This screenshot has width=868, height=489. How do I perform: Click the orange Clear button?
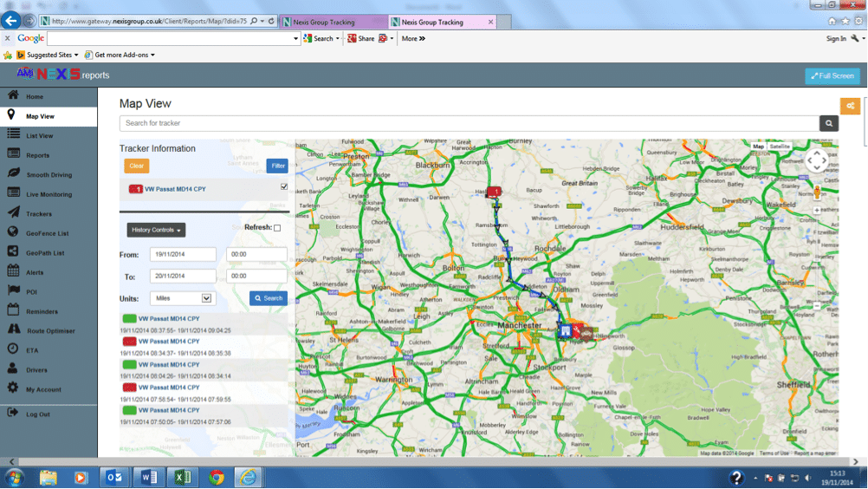(136, 166)
